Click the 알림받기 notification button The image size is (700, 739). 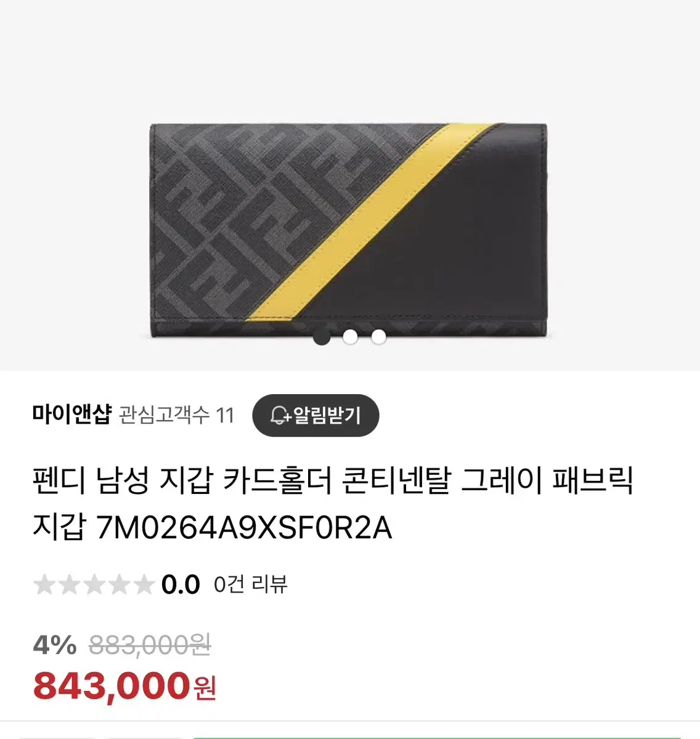point(315,416)
